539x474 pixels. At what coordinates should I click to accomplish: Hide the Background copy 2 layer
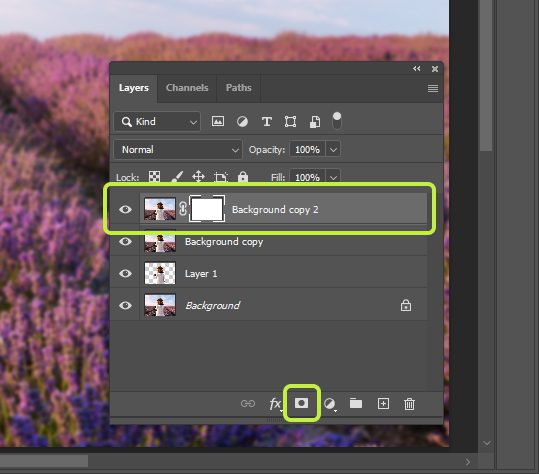point(125,209)
